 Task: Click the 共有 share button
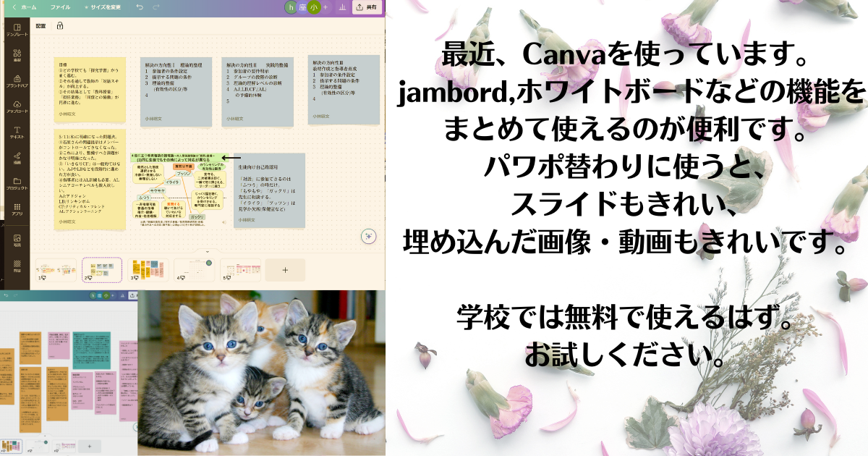(x=368, y=7)
